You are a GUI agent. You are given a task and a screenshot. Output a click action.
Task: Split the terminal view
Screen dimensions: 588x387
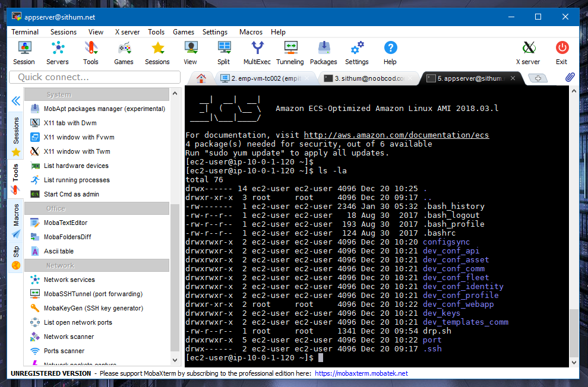pyautogui.click(x=224, y=52)
